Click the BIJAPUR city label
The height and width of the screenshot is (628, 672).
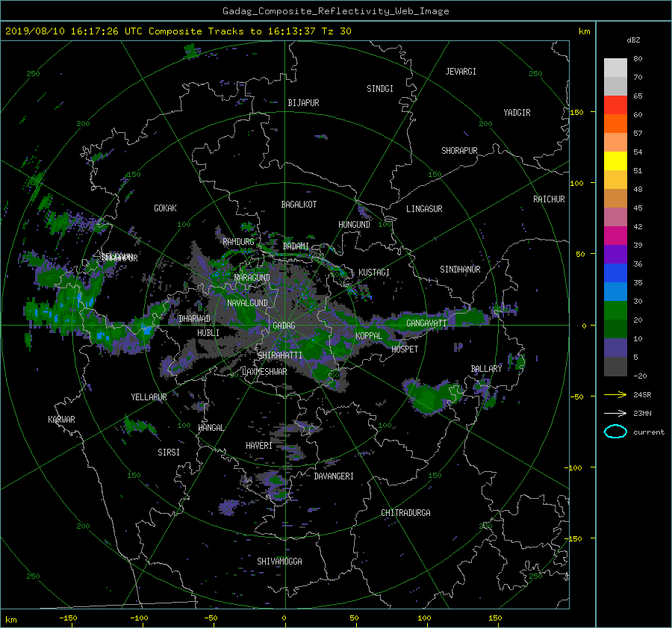[303, 103]
